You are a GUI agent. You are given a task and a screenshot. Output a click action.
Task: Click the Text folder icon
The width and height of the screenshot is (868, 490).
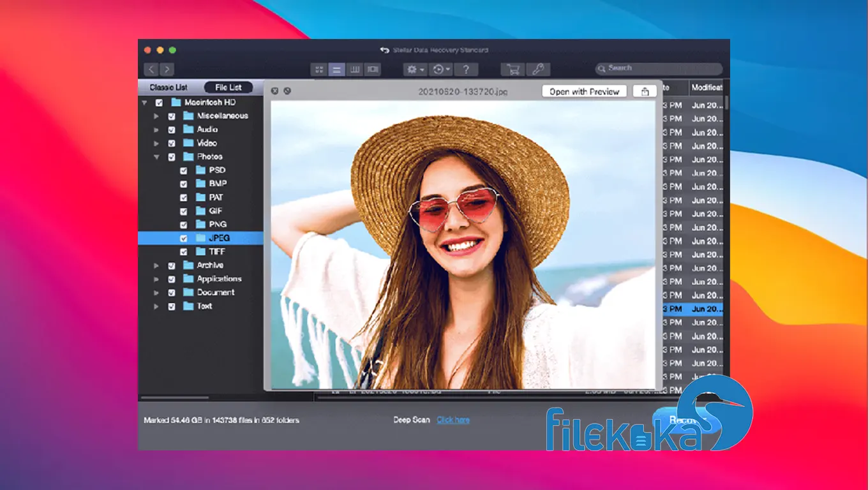[188, 306]
